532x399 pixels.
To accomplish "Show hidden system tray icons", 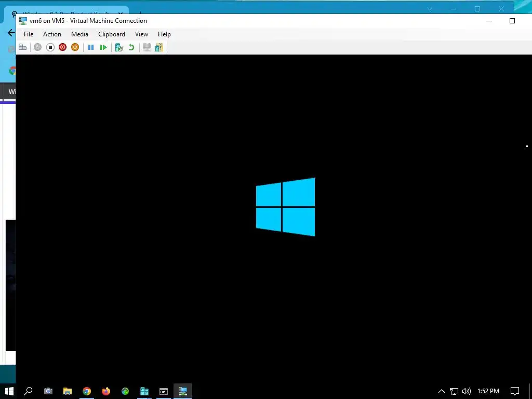I will pos(442,391).
